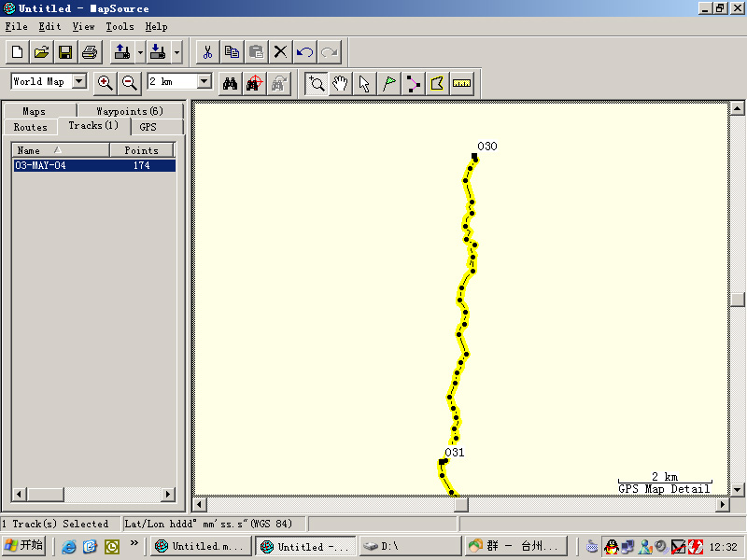Select the Map tool
747x560 pixels.
438,83
